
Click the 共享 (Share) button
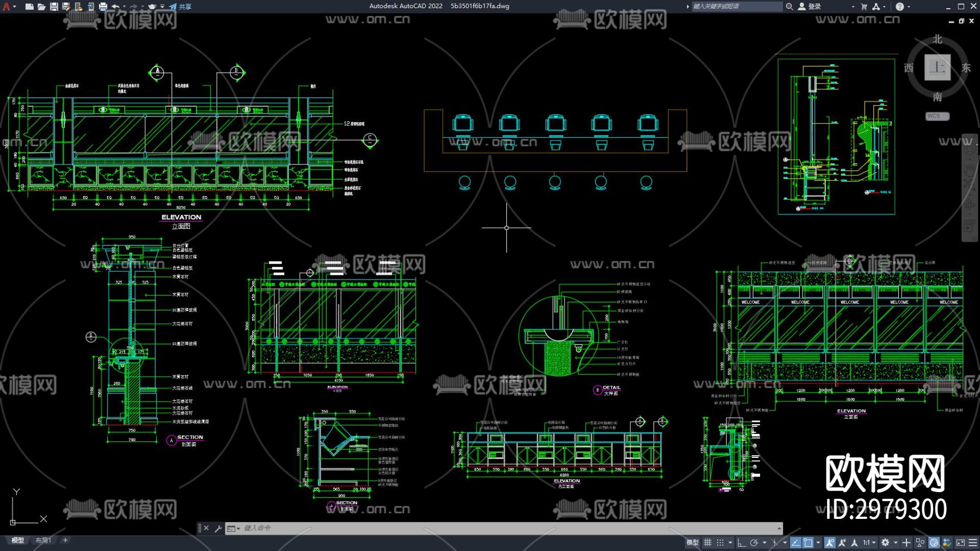[180, 7]
